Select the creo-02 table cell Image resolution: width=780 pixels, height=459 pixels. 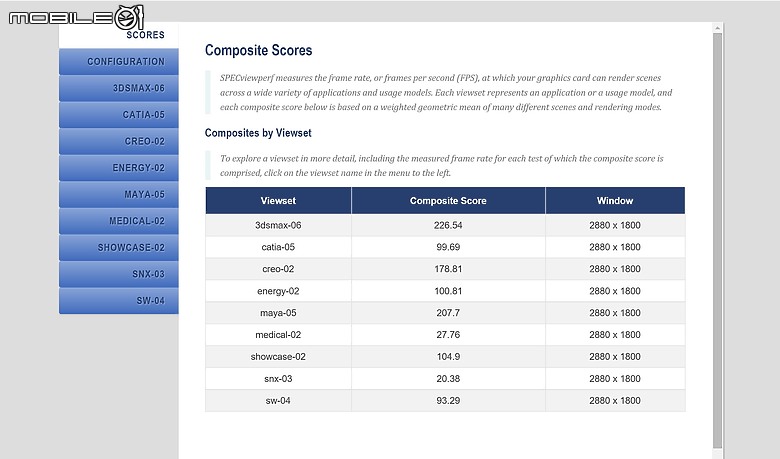click(278, 269)
